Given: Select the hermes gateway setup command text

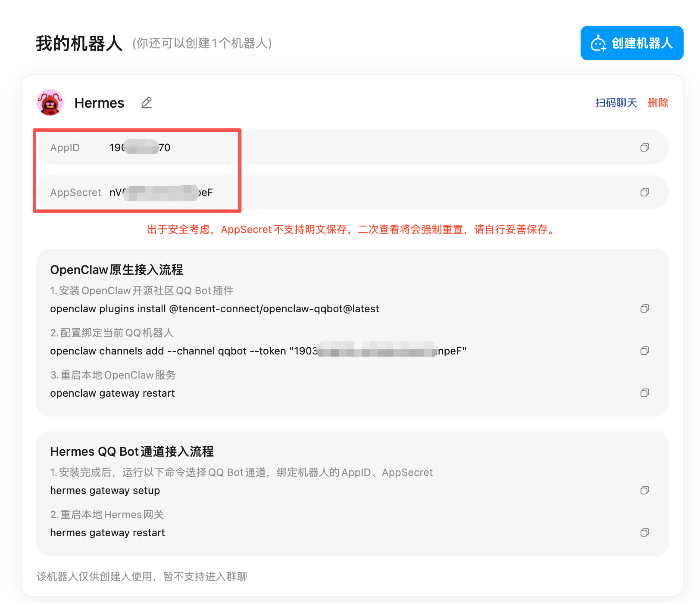Looking at the screenshot, I should [105, 490].
